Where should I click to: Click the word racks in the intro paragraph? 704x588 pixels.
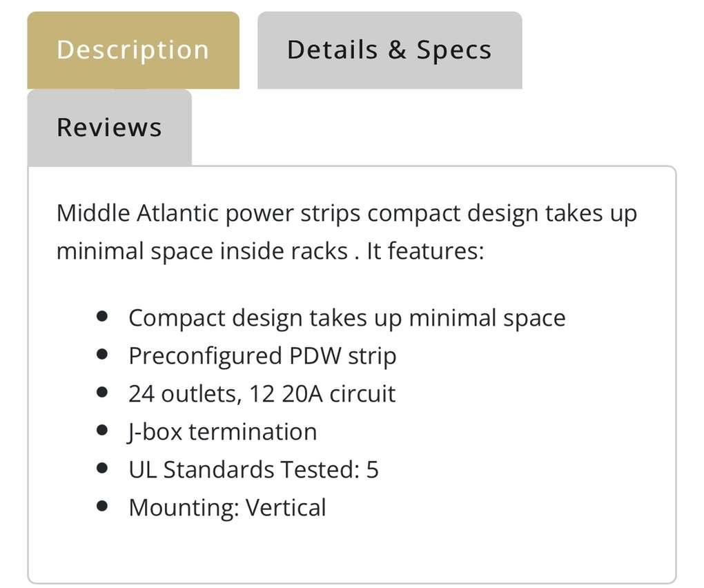(317, 251)
